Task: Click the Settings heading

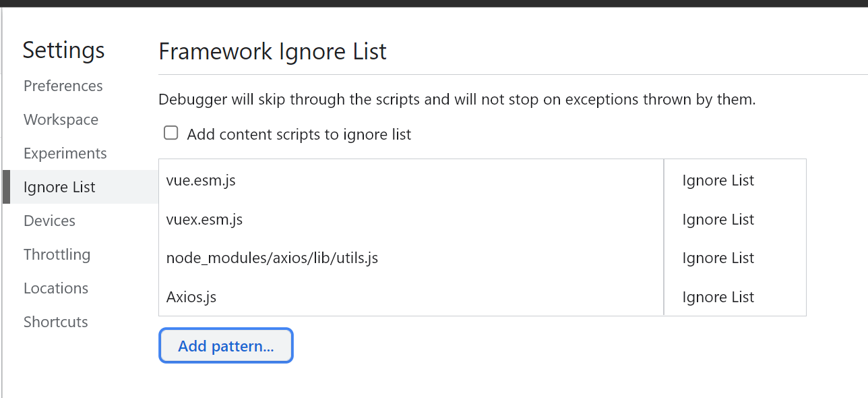Action: pyautogui.click(x=63, y=50)
